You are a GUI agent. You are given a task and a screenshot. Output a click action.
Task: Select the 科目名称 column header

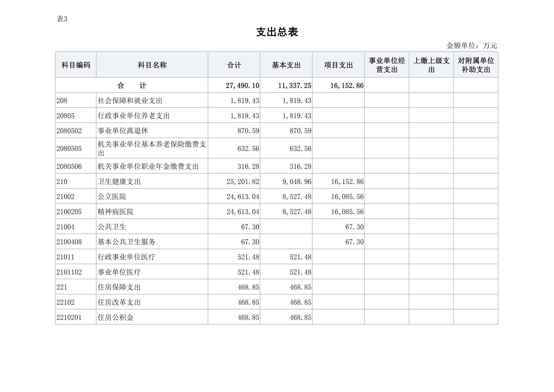point(152,65)
